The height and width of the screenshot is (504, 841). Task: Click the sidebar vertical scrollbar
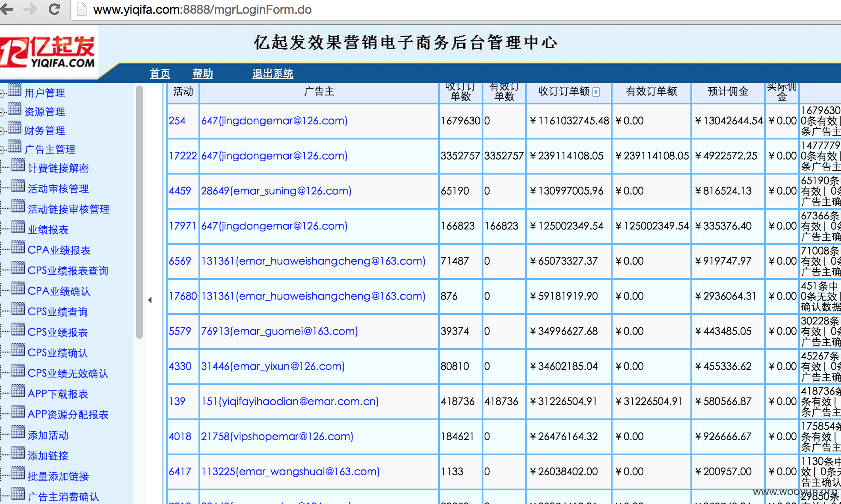point(139,213)
